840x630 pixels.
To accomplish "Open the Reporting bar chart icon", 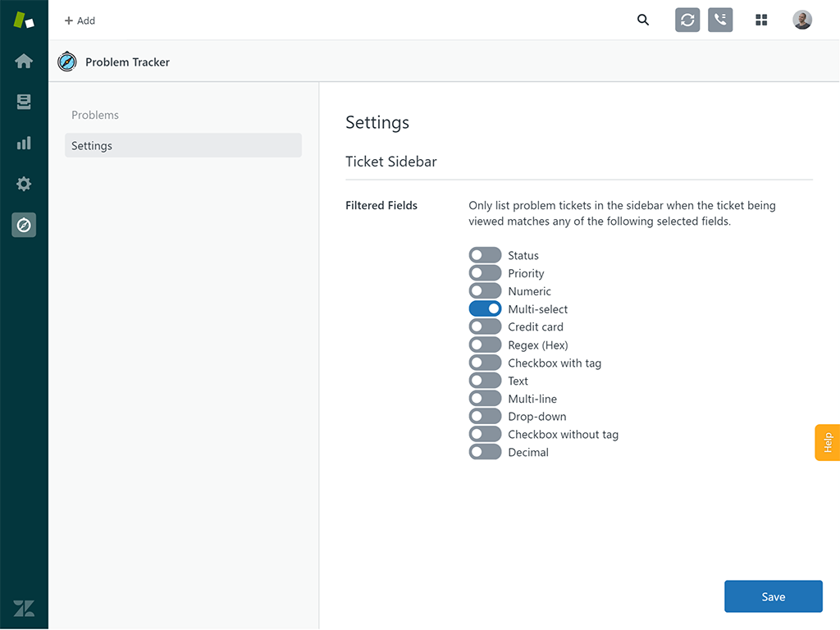I will (24, 143).
